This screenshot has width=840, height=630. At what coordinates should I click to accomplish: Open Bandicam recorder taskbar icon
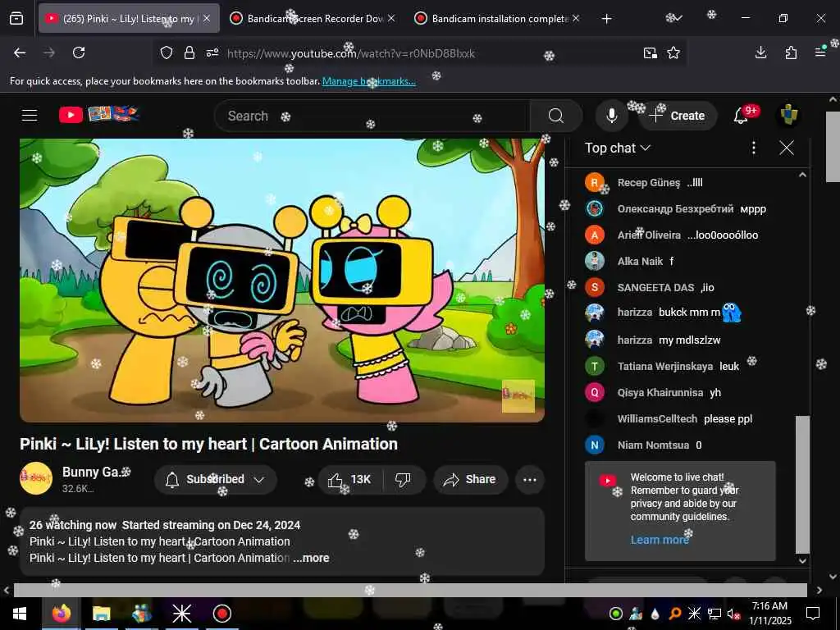coord(222,614)
